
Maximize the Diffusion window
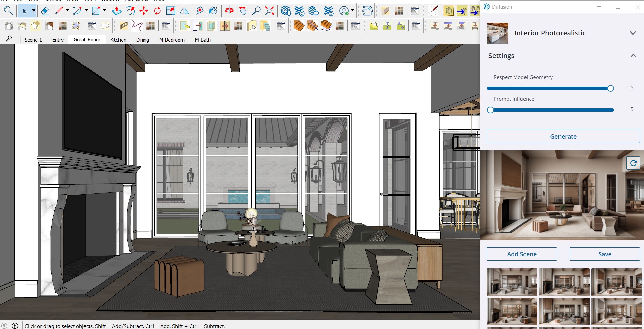pos(618,7)
